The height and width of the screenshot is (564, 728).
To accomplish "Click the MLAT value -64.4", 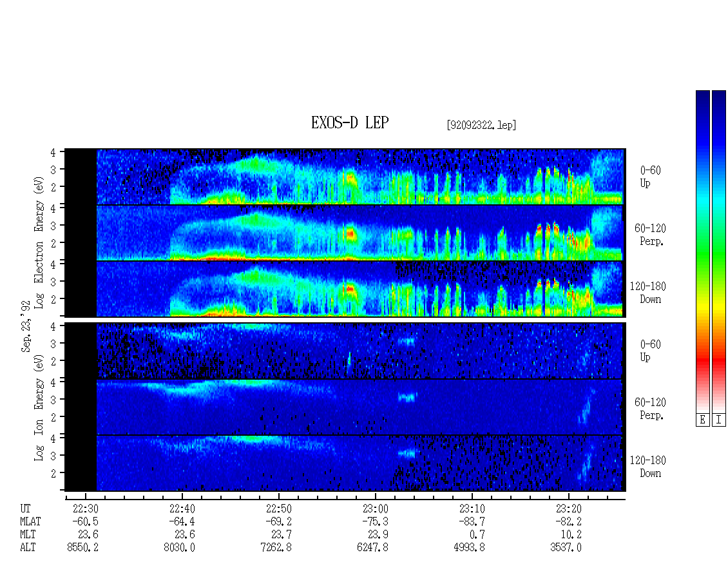I will pos(182,521).
